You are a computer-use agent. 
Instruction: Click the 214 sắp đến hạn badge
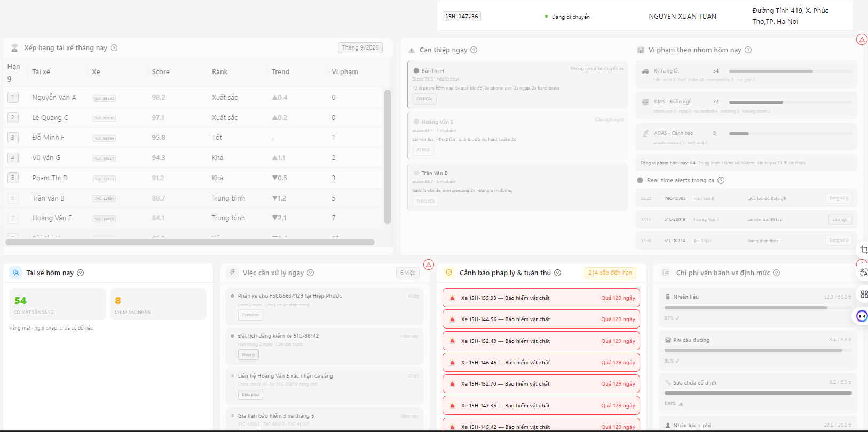[610, 273]
